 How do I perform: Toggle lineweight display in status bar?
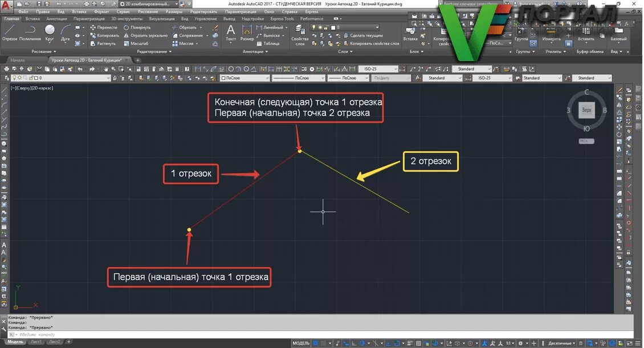click(x=410, y=343)
